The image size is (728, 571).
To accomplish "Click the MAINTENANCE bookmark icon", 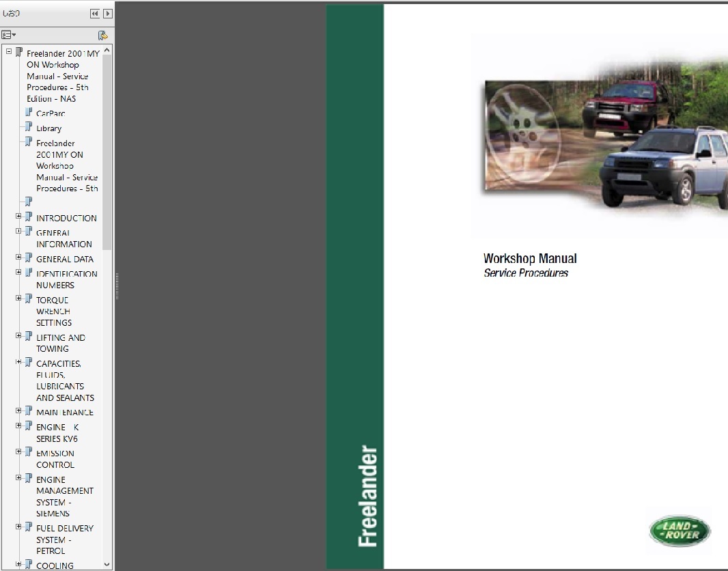I will (x=29, y=411).
